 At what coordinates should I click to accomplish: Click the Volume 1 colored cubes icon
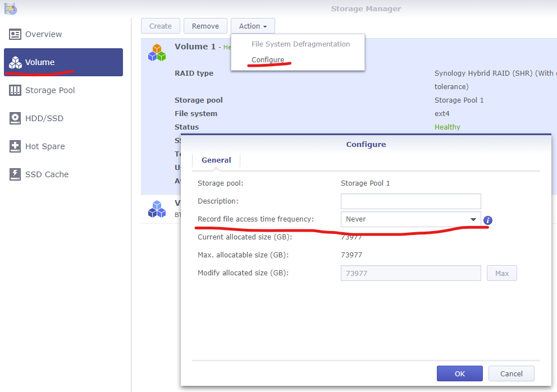click(x=157, y=53)
